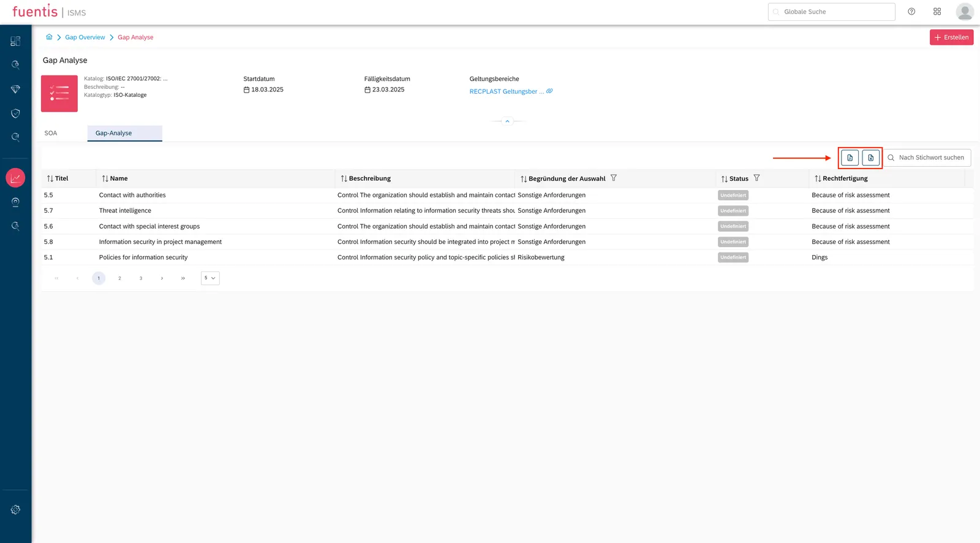The height and width of the screenshot is (543, 980).
Task: Filter the Status column
Action: coord(756,178)
